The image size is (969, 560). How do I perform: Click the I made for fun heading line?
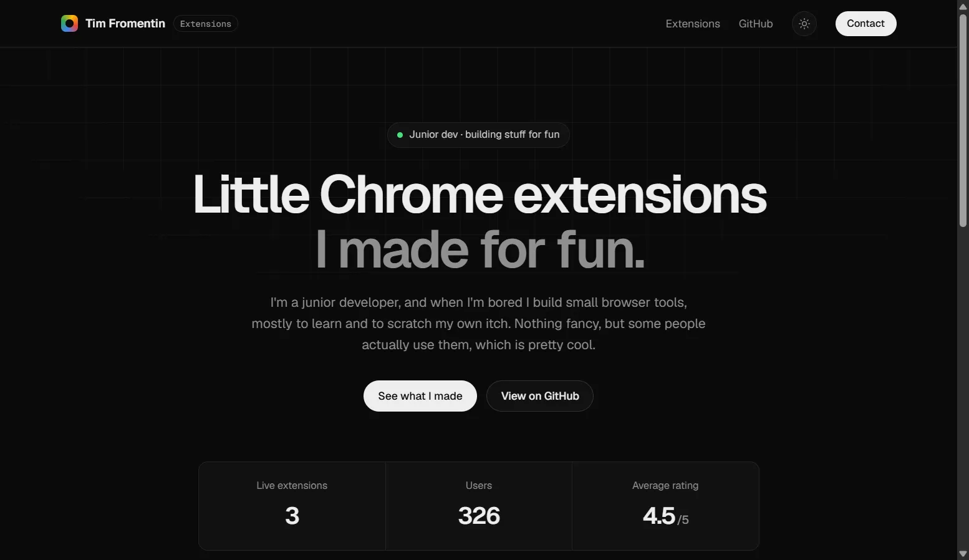pos(479,249)
